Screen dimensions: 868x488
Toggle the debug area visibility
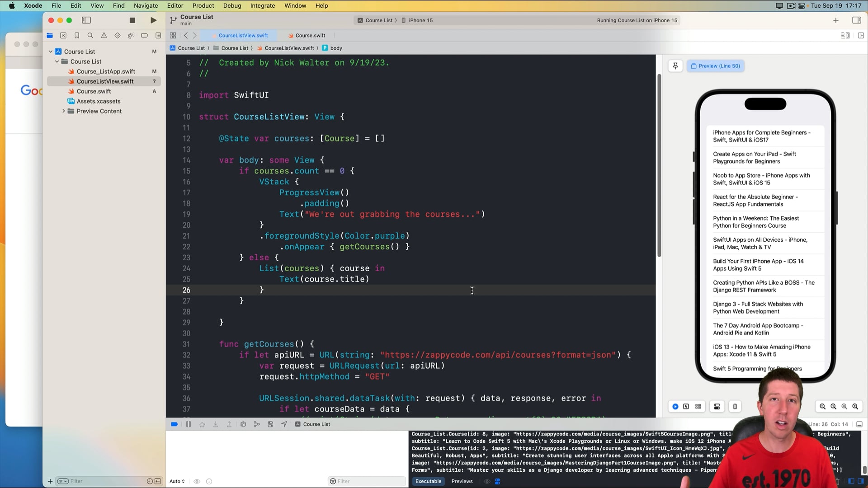click(x=859, y=424)
